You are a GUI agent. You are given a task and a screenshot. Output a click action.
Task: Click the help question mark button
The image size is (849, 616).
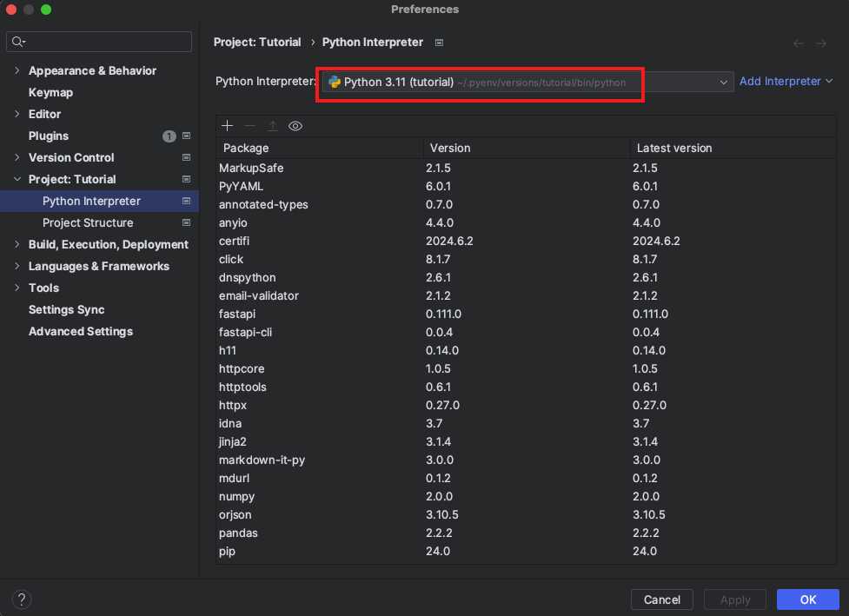coord(22,599)
